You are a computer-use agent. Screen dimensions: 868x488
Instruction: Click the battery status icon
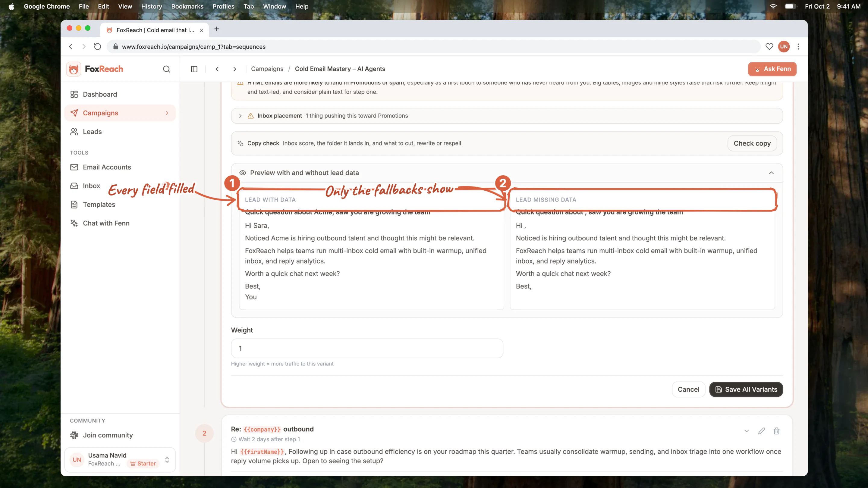point(790,6)
